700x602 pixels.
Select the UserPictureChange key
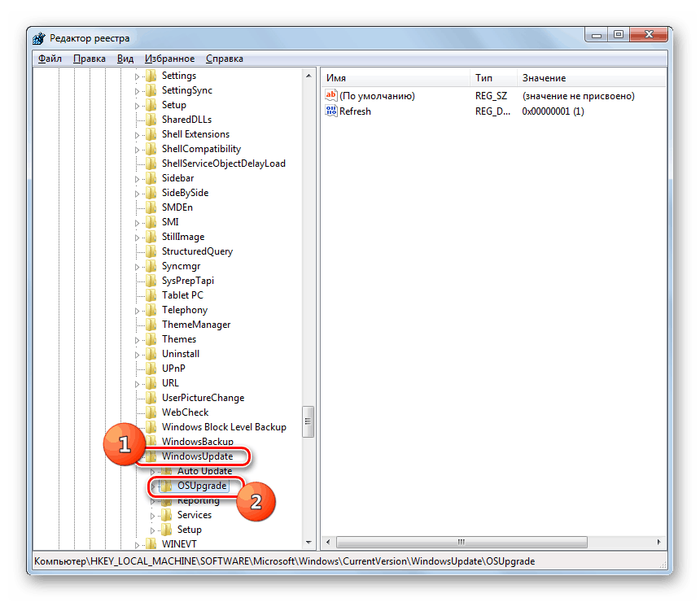(203, 398)
